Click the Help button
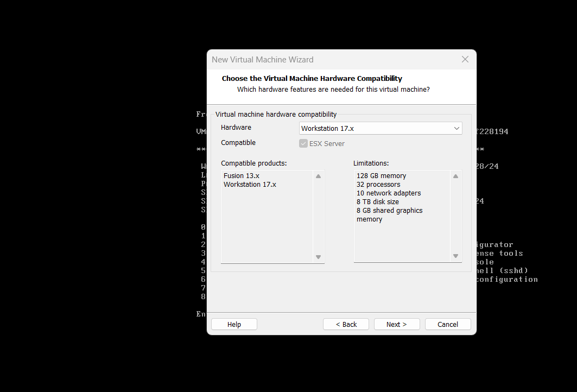Image resolution: width=577 pixels, height=392 pixels. 234,324
